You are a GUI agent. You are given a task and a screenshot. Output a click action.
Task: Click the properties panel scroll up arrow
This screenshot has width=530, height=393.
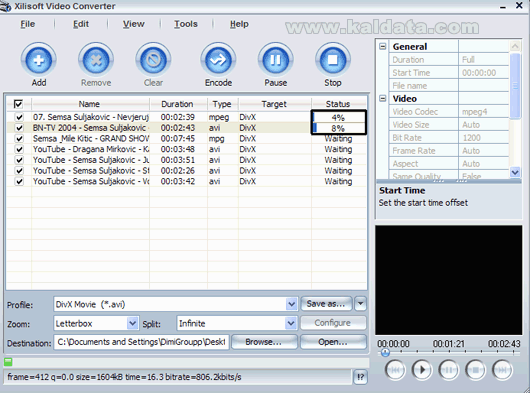515,46
